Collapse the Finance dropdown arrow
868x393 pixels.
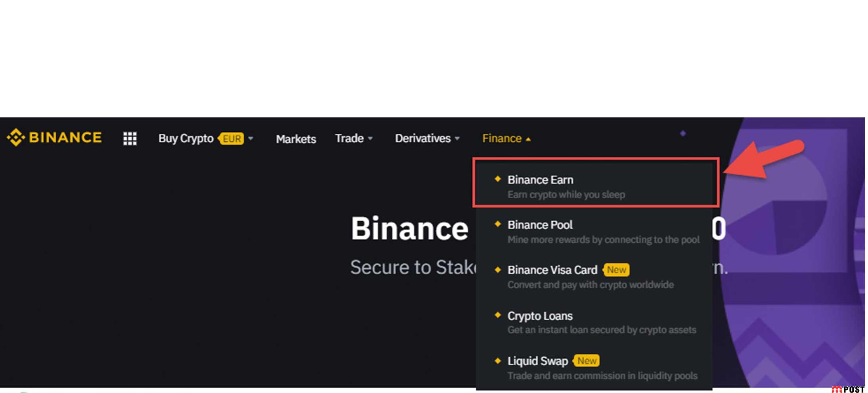coord(528,139)
